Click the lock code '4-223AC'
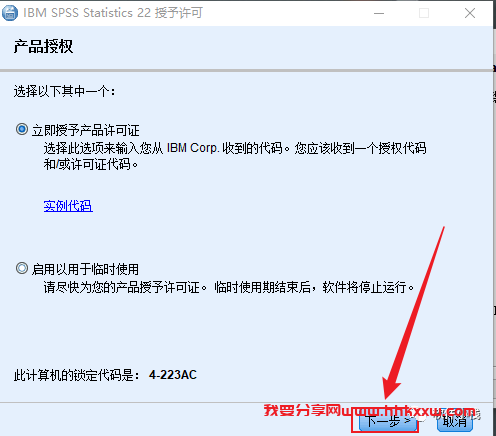 [173, 375]
